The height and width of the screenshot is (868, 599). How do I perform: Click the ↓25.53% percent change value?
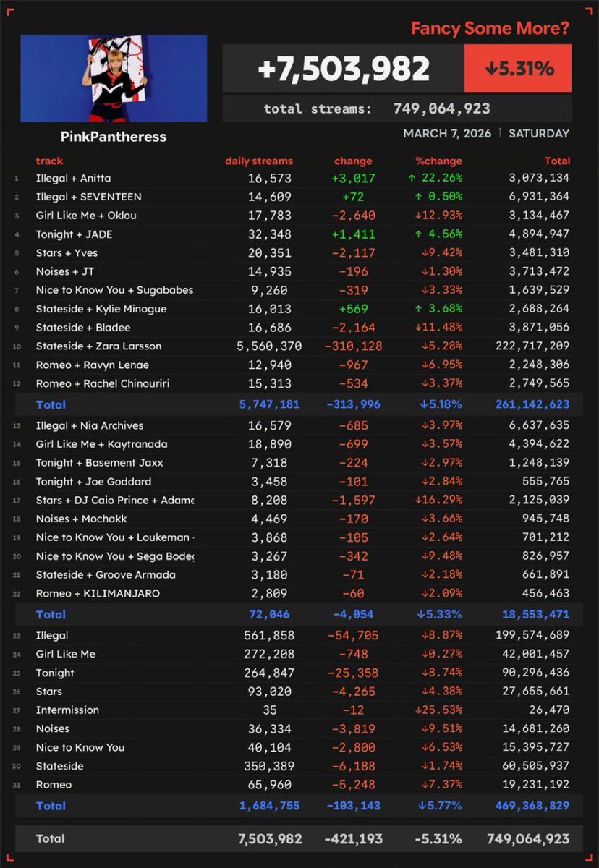[439, 710]
